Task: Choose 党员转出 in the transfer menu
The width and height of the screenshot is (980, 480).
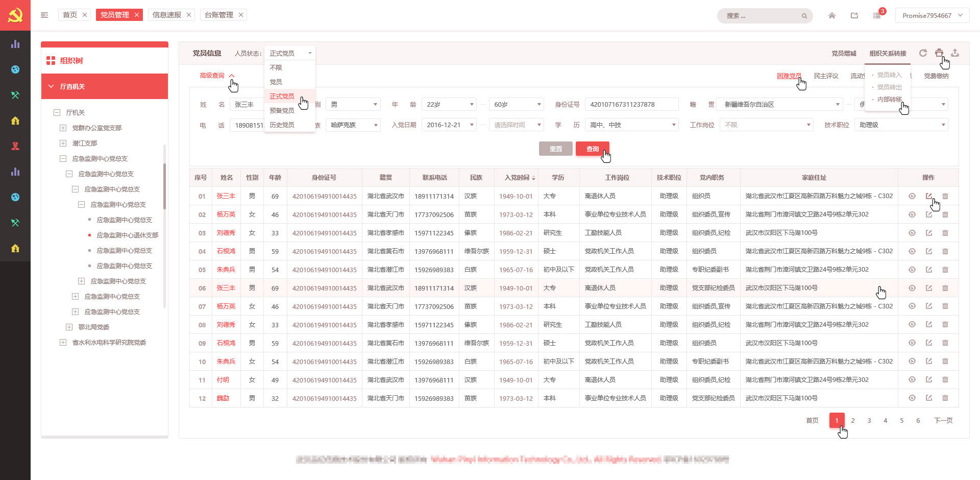Action: click(x=889, y=87)
